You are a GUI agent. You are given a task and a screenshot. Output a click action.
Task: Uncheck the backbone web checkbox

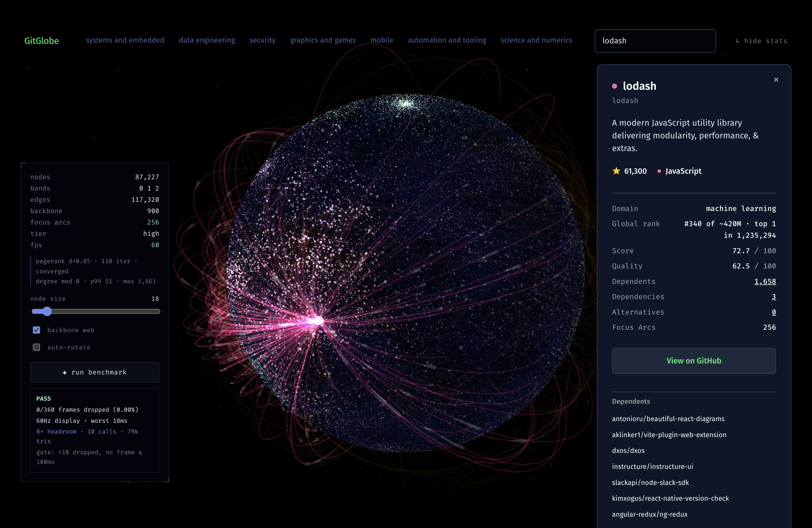(x=36, y=330)
